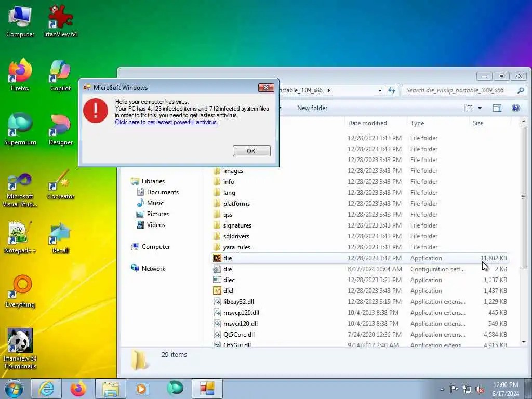
Task: Launch Internet Explorer from taskbar
Action: (x=46, y=389)
